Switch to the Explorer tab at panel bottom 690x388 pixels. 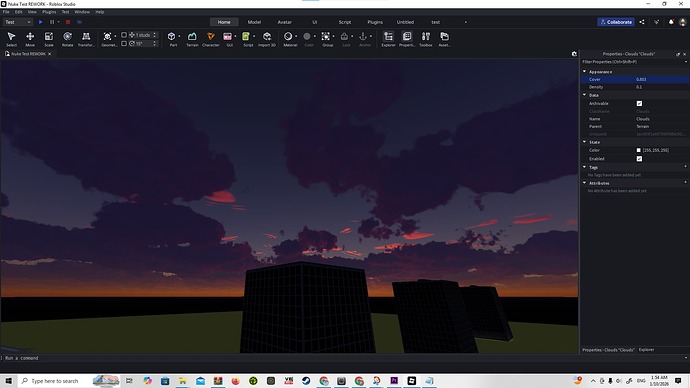point(646,350)
